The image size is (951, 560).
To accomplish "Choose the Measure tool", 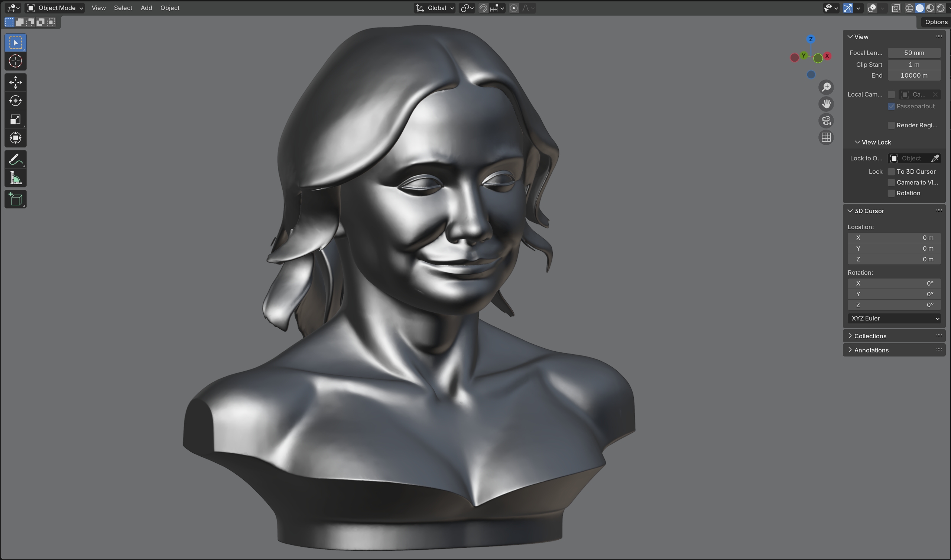I will point(16,178).
